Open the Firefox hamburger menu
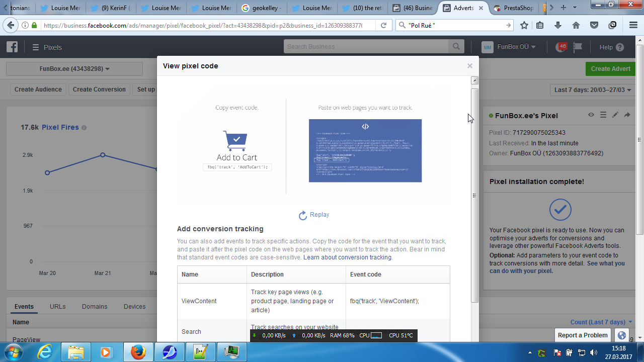Image resolution: width=644 pixels, height=362 pixels. pos(633,26)
